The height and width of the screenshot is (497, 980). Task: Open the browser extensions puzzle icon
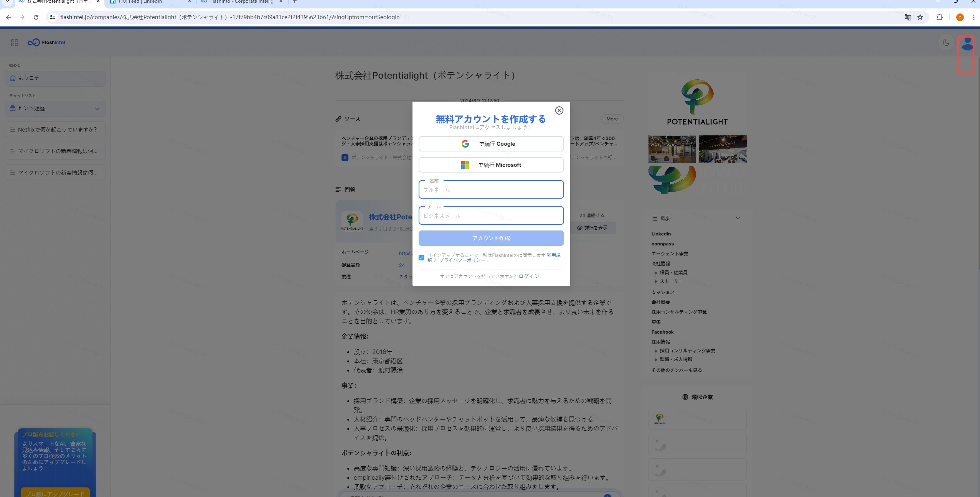coord(939,17)
